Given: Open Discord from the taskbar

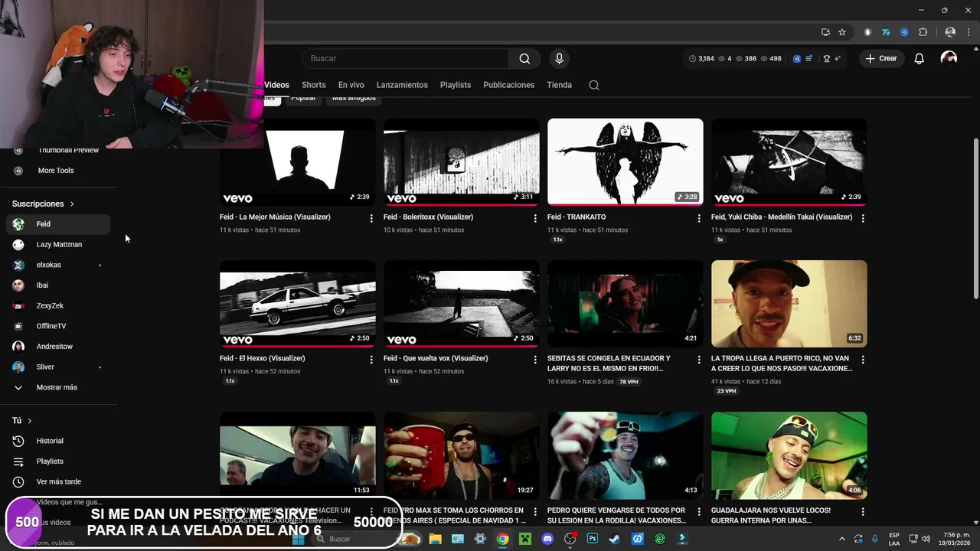Looking at the screenshot, I should click(x=547, y=539).
